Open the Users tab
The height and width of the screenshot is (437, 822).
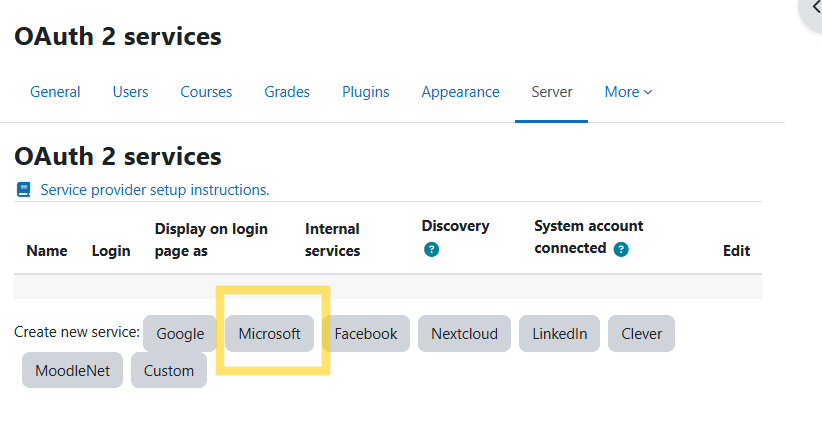[x=130, y=92]
